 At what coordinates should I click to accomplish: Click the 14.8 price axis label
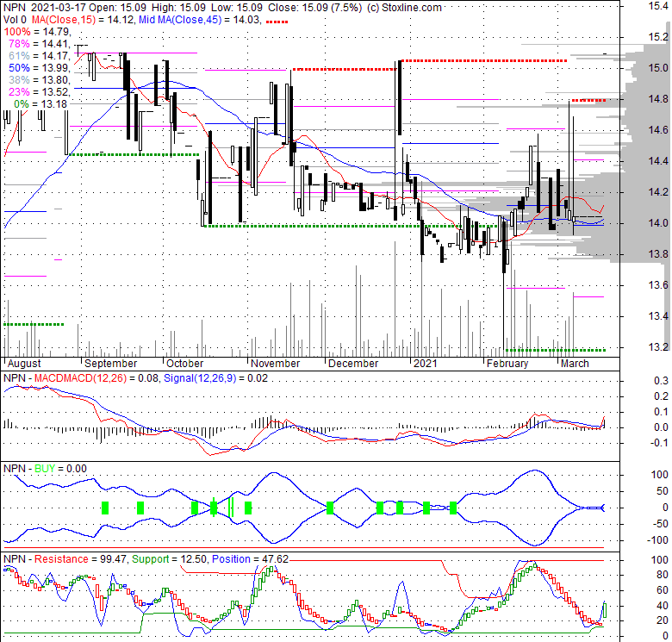point(658,99)
